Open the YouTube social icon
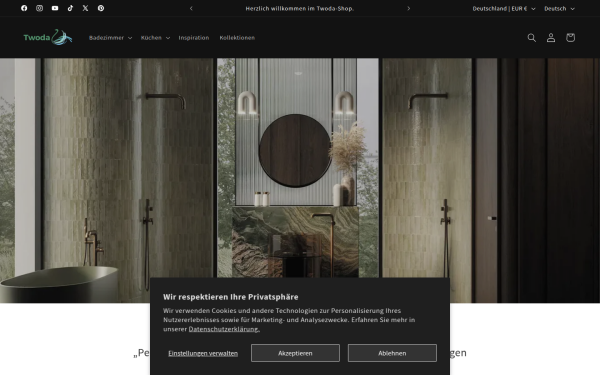This screenshot has width=600, height=375. 55,8
